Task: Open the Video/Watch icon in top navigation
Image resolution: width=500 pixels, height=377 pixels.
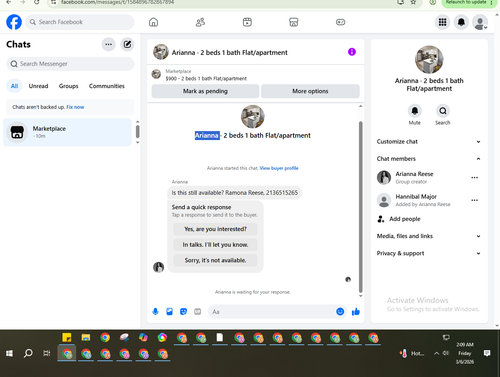Action: (x=247, y=22)
